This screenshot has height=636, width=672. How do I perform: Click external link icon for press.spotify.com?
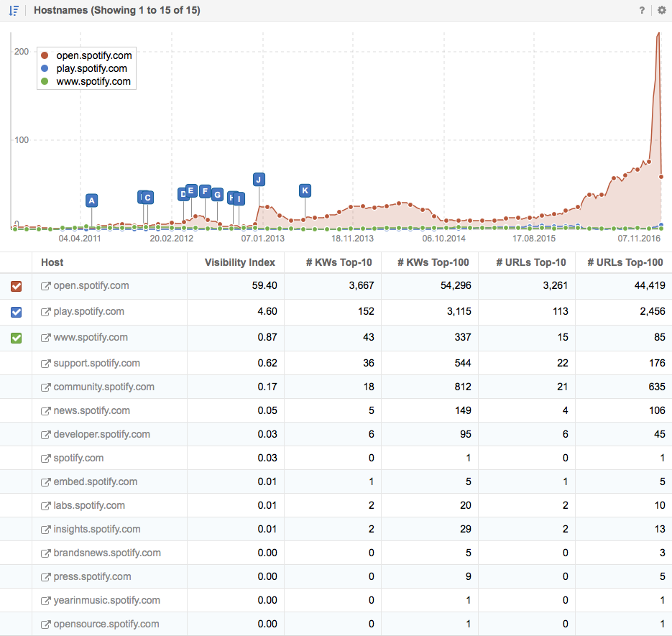[x=46, y=577]
